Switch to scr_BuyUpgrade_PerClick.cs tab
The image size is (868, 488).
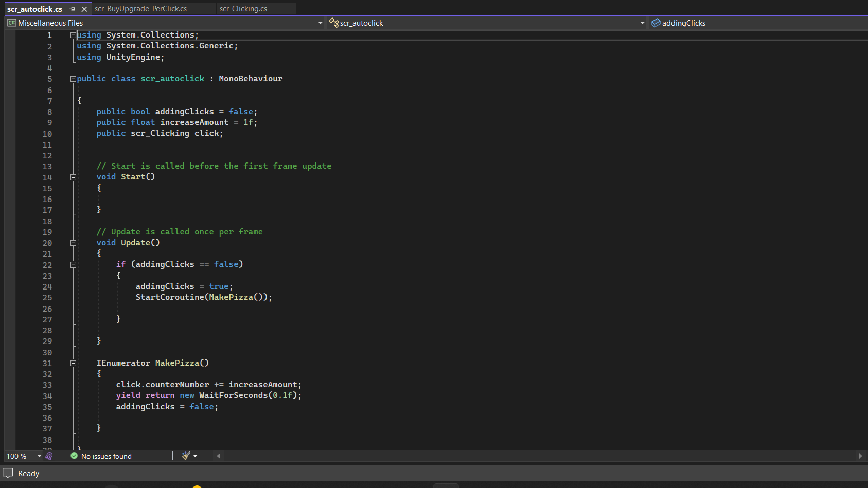tap(140, 9)
